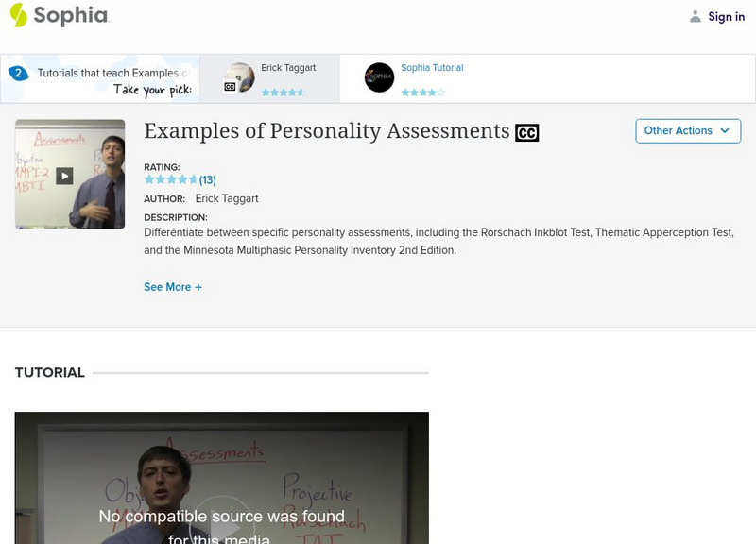Screen dimensions: 756x544
Task: Open the (13) ratings link
Action: (207, 178)
